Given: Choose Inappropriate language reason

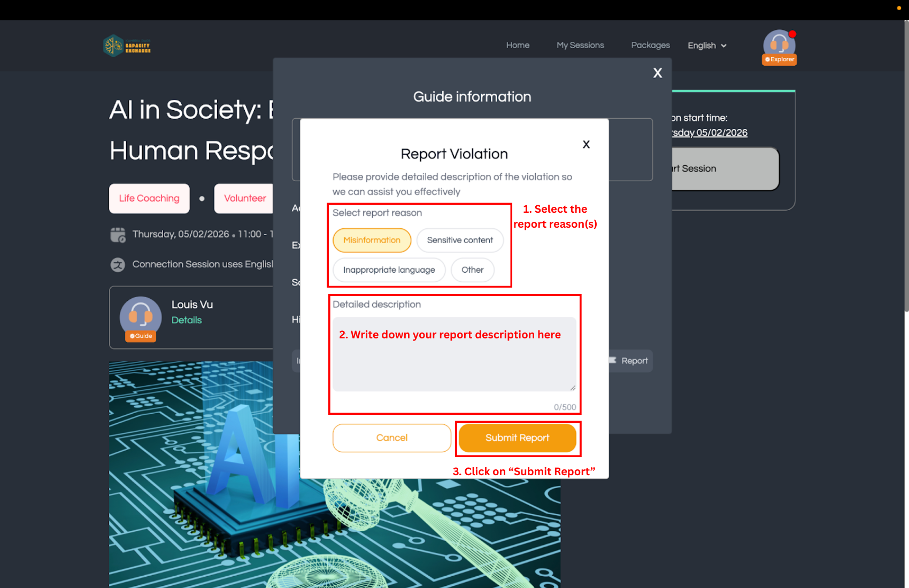Looking at the screenshot, I should [x=389, y=270].
